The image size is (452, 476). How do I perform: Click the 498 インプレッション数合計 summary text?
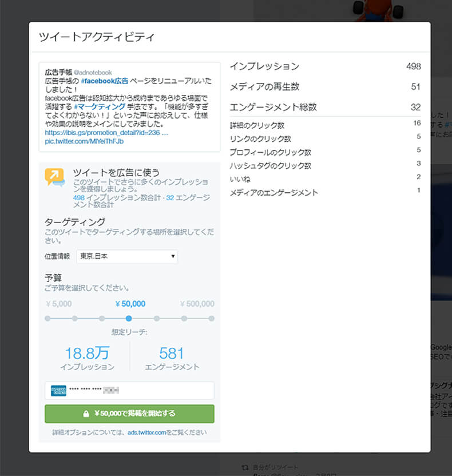pos(117,197)
